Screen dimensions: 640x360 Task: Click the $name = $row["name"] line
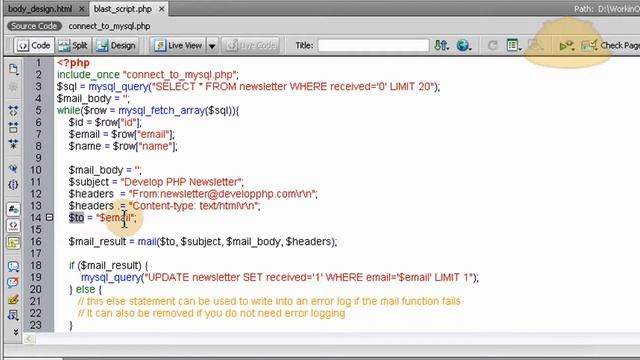click(x=123, y=146)
